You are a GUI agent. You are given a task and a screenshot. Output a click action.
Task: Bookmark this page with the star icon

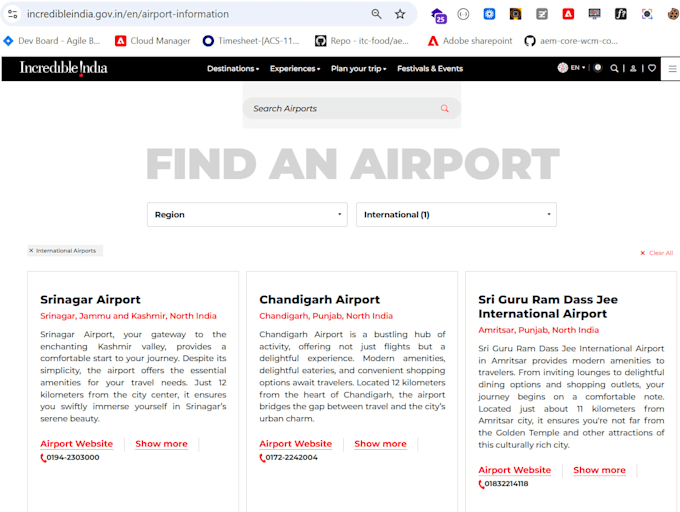point(400,14)
